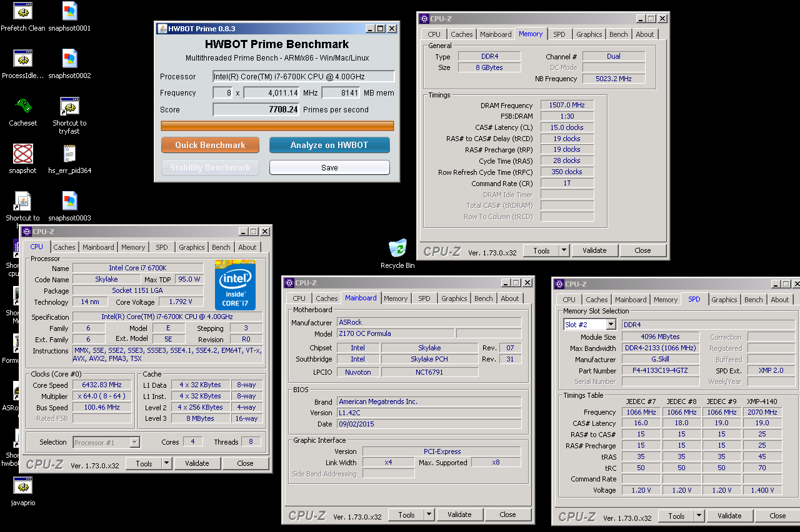Click the Score field showing 7708.24
The image size is (800, 532).
point(256,110)
